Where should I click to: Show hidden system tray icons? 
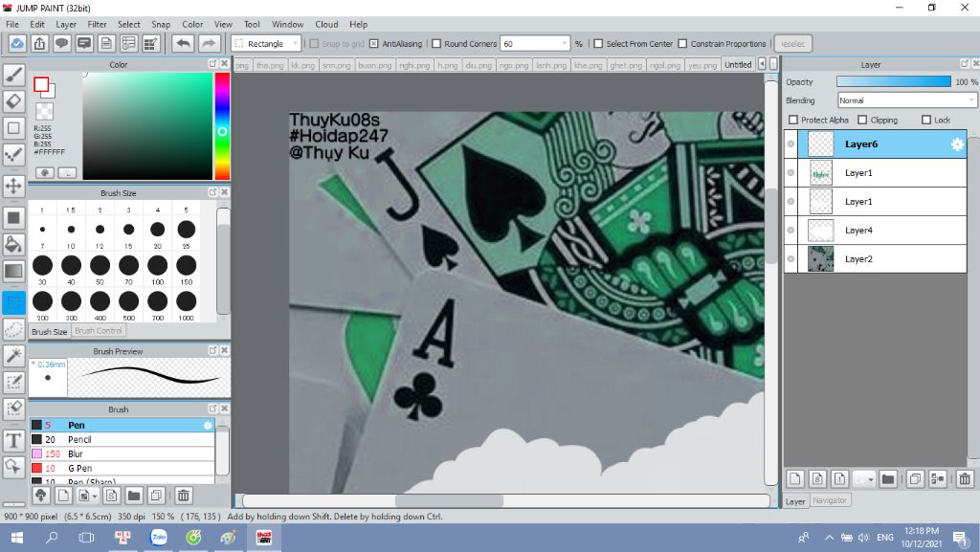pyautogui.click(x=829, y=538)
